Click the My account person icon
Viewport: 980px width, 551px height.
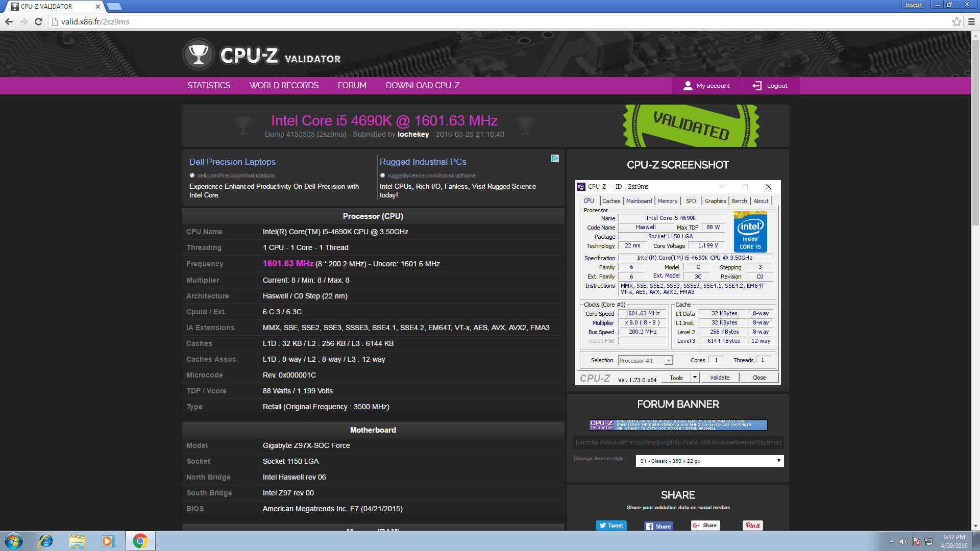pos(688,86)
